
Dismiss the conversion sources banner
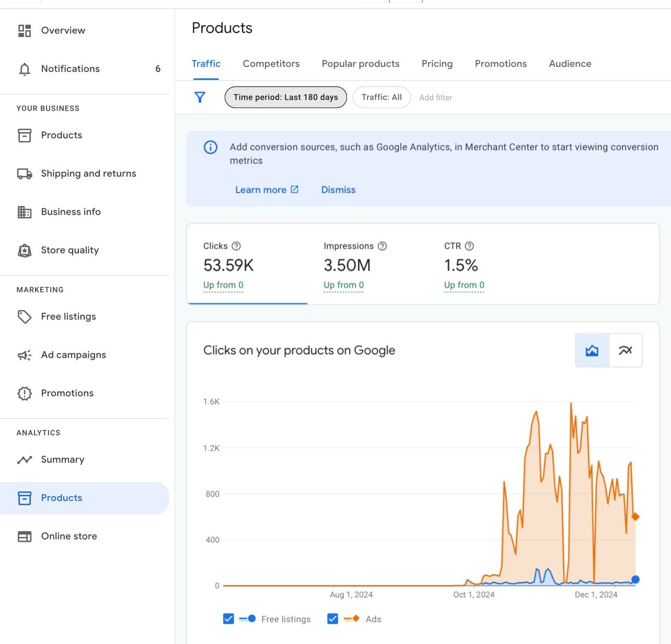pyautogui.click(x=338, y=190)
